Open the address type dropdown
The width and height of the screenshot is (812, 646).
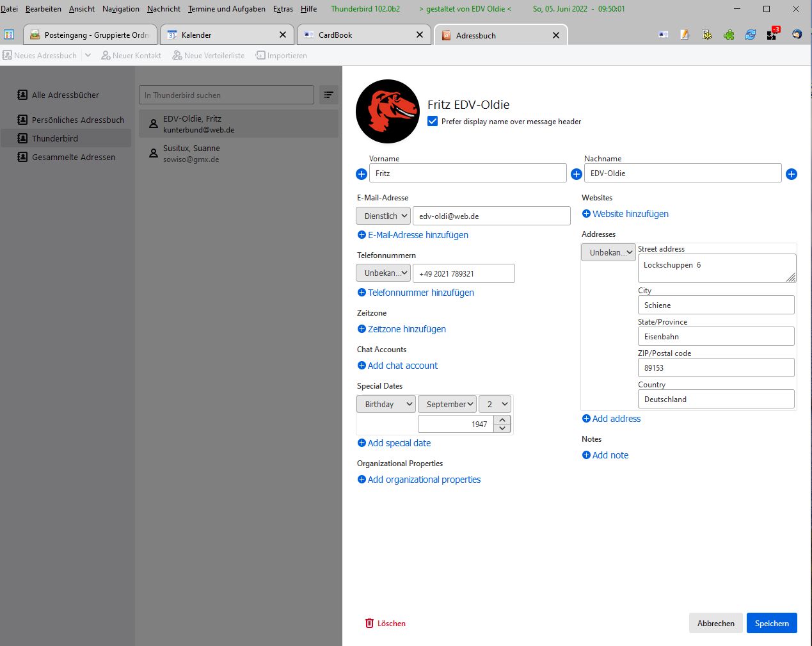click(609, 252)
